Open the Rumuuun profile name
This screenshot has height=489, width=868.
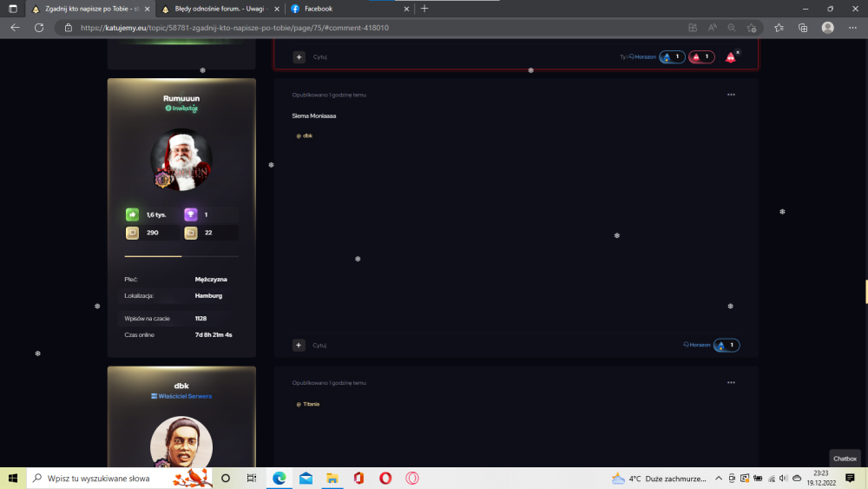(x=181, y=98)
